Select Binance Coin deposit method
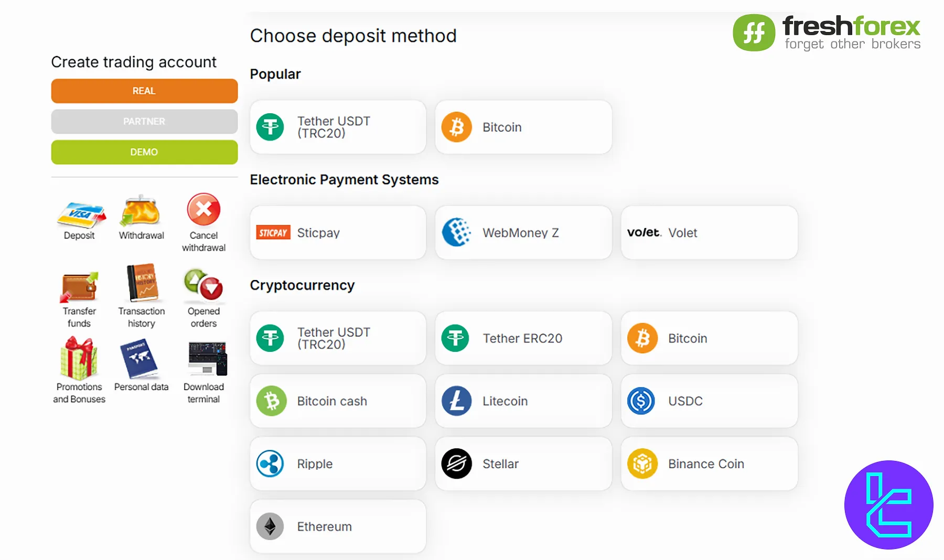 [x=709, y=464]
